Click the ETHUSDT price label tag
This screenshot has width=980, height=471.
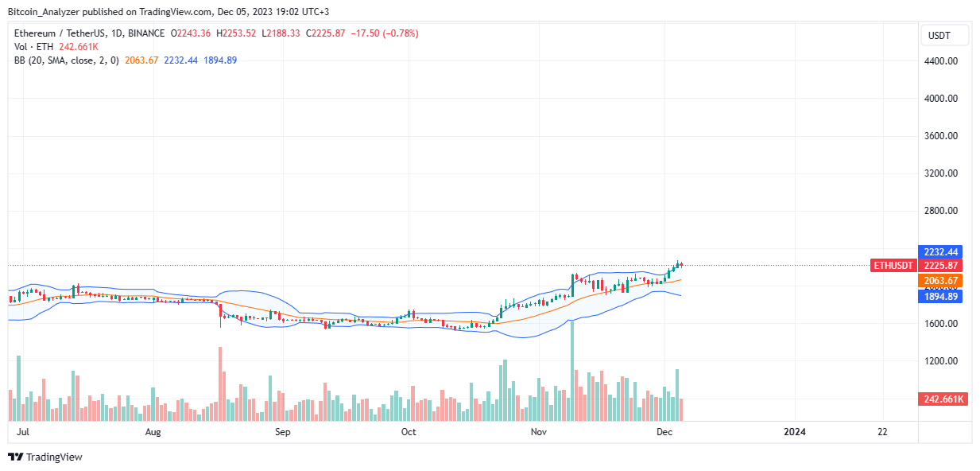point(893,266)
